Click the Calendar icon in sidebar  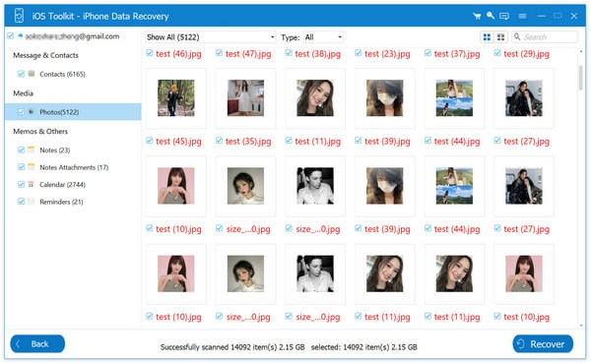tap(32, 184)
